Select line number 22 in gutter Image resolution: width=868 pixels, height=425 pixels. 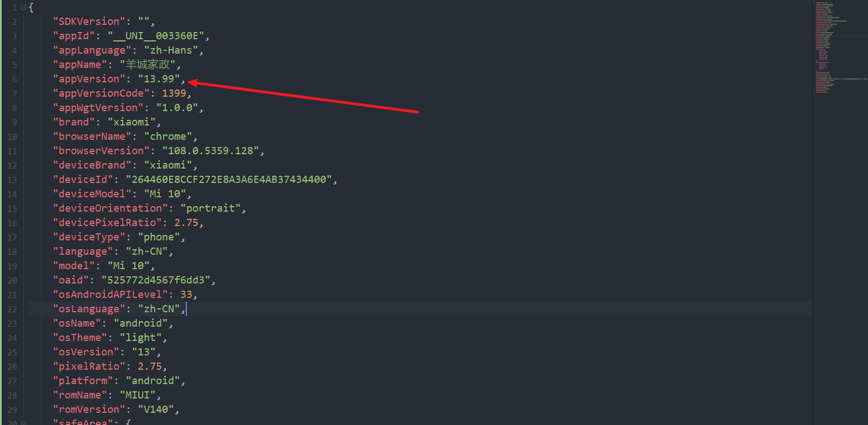click(12, 309)
